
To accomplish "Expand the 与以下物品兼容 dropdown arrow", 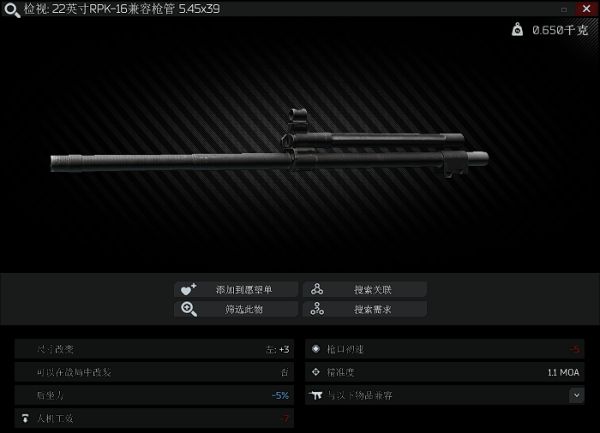I will point(576,395).
